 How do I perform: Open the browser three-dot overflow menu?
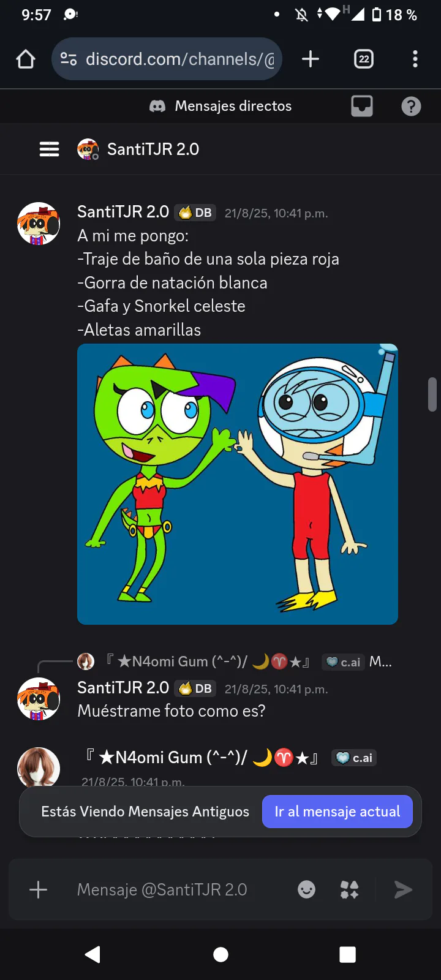(415, 59)
